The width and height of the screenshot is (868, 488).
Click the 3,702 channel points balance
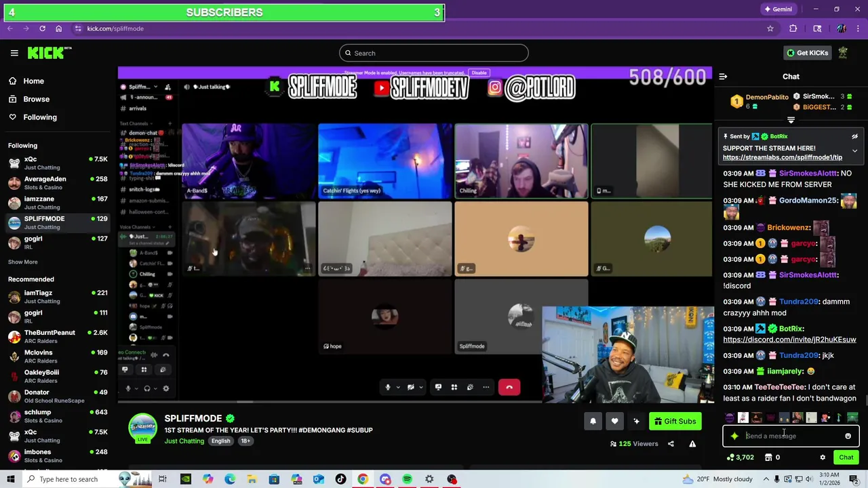click(x=740, y=457)
